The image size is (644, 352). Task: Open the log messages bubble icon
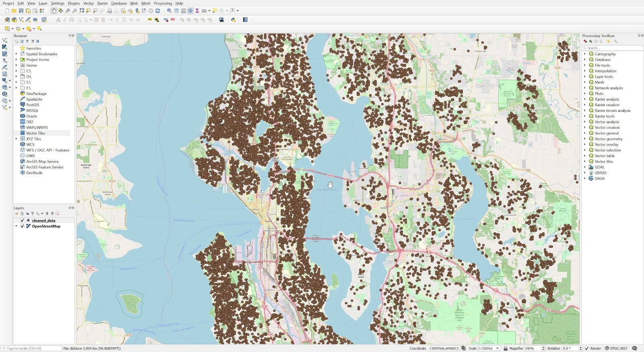(635, 348)
